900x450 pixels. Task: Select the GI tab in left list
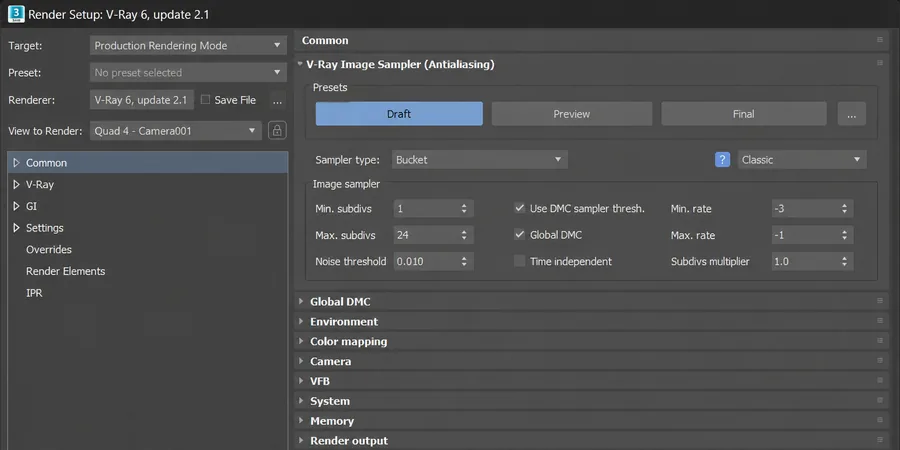point(148,206)
